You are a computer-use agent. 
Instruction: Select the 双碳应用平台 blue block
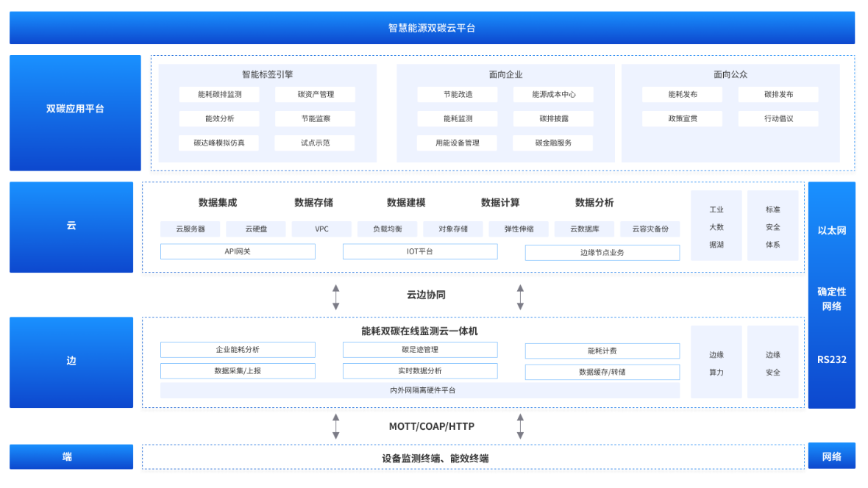(x=75, y=112)
